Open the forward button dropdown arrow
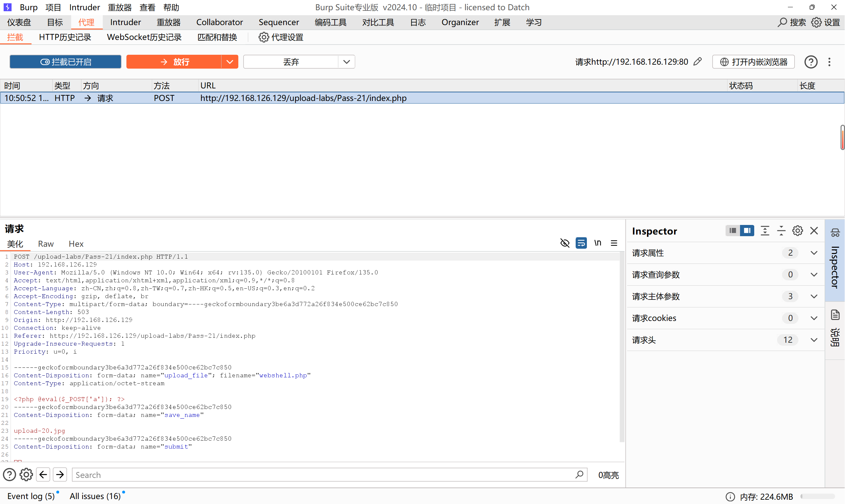The width and height of the screenshot is (845, 504). click(x=230, y=62)
